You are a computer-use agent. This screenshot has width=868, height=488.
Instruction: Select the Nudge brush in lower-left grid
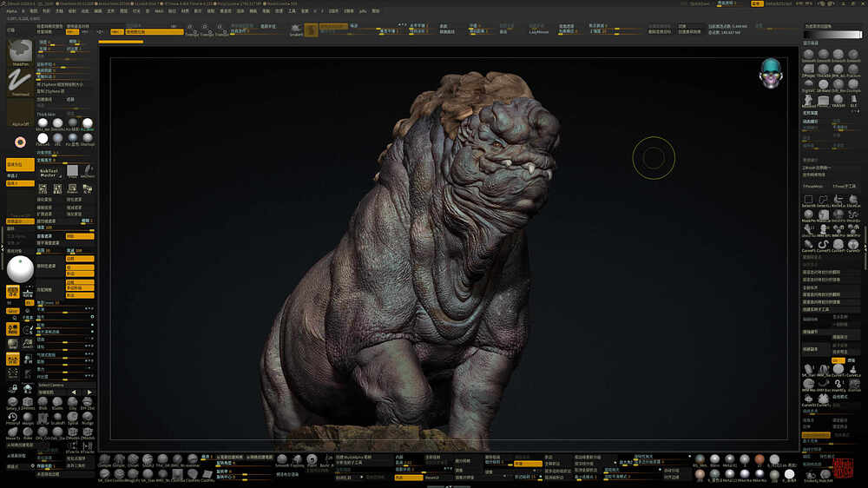tap(88, 419)
